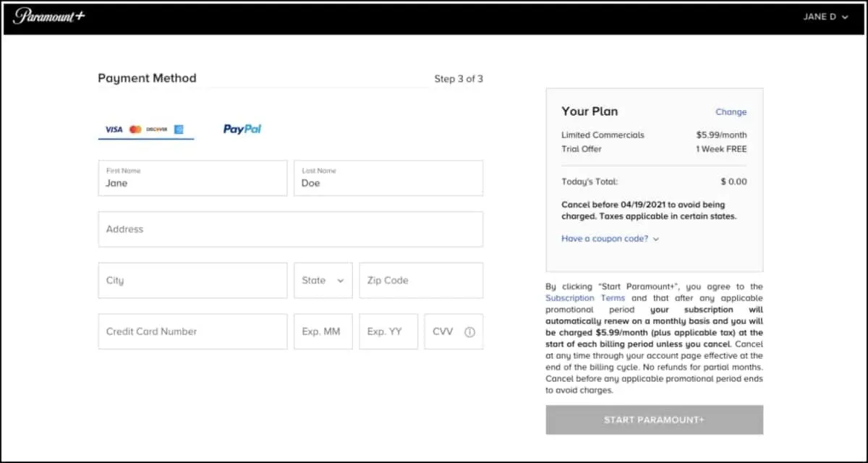Click the Change link for Your Plan
The height and width of the screenshot is (463, 868).
[x=731, y=112]
